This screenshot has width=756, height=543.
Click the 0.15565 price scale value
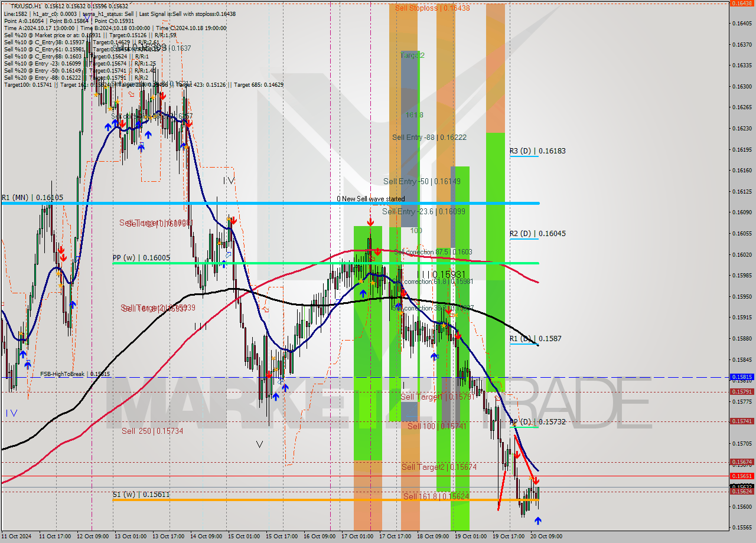pos(742,528)
